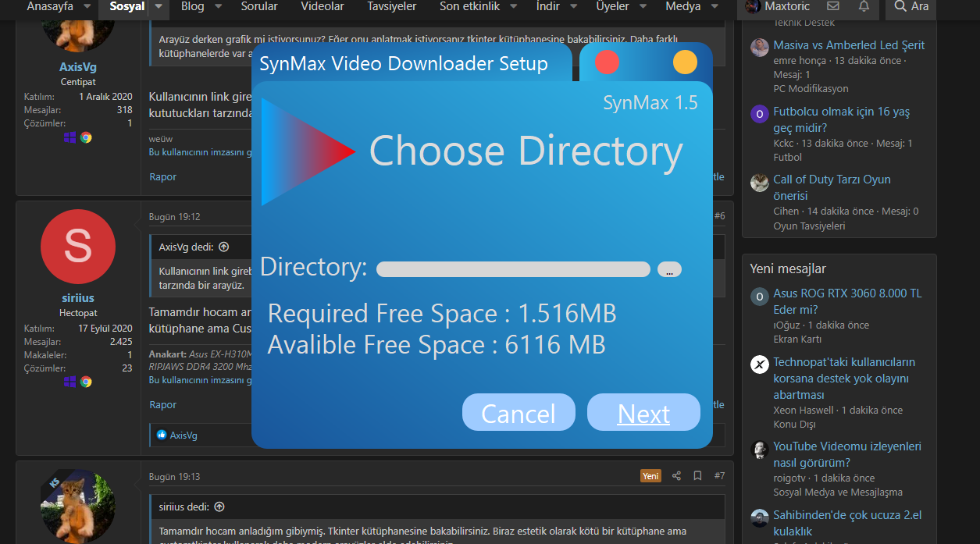Click Next in SynMax setup dialog
This screenshot has height=544, width=980.
point(643,412)
